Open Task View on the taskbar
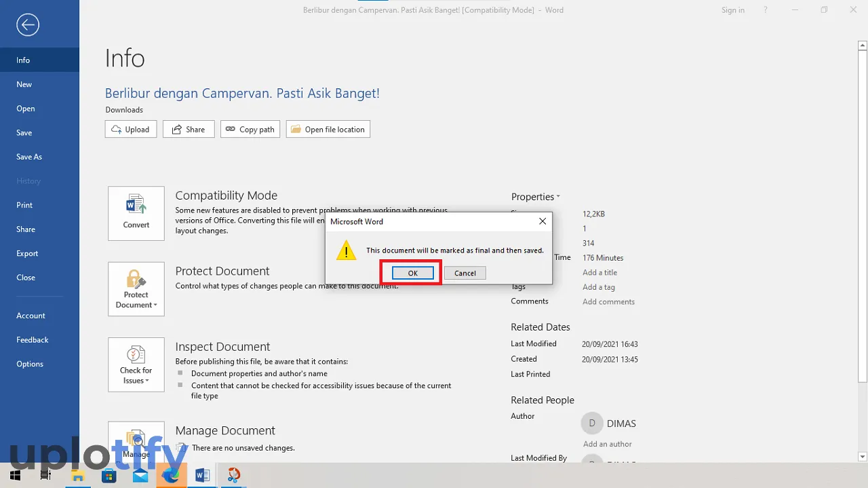 [45, 475]
